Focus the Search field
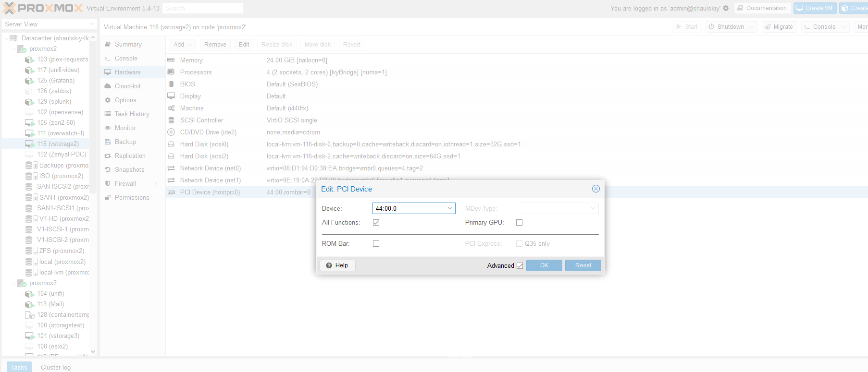 [202, 8]
